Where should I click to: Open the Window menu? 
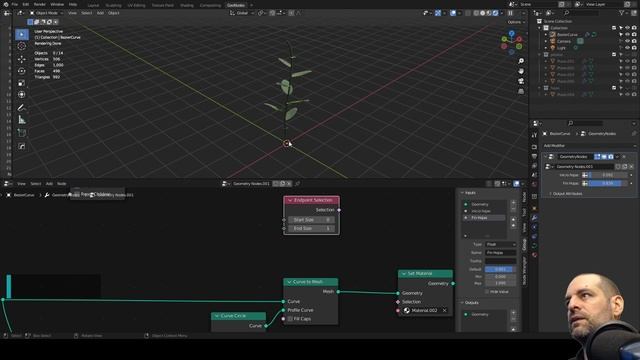click(57, 4)
